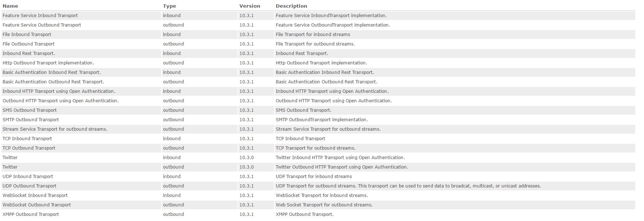Click Http Outbound Transport implementation name

pyautogui.click(x=48, y=63)
